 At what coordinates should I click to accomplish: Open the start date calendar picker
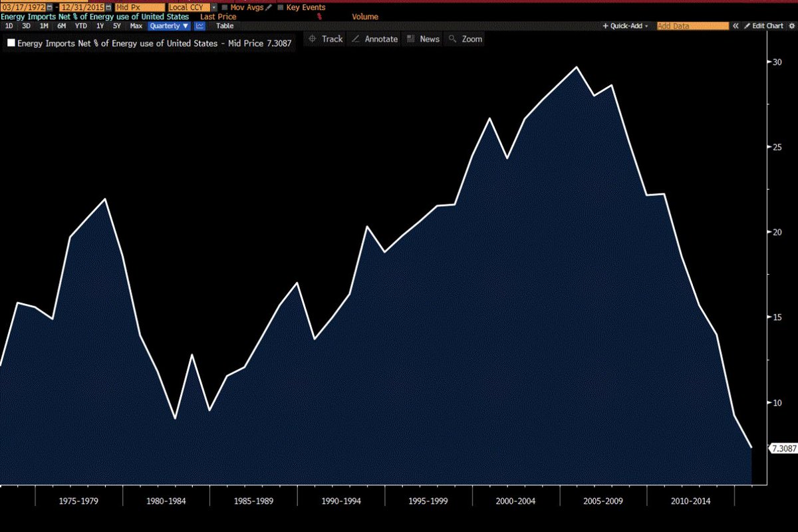point(50,7)
